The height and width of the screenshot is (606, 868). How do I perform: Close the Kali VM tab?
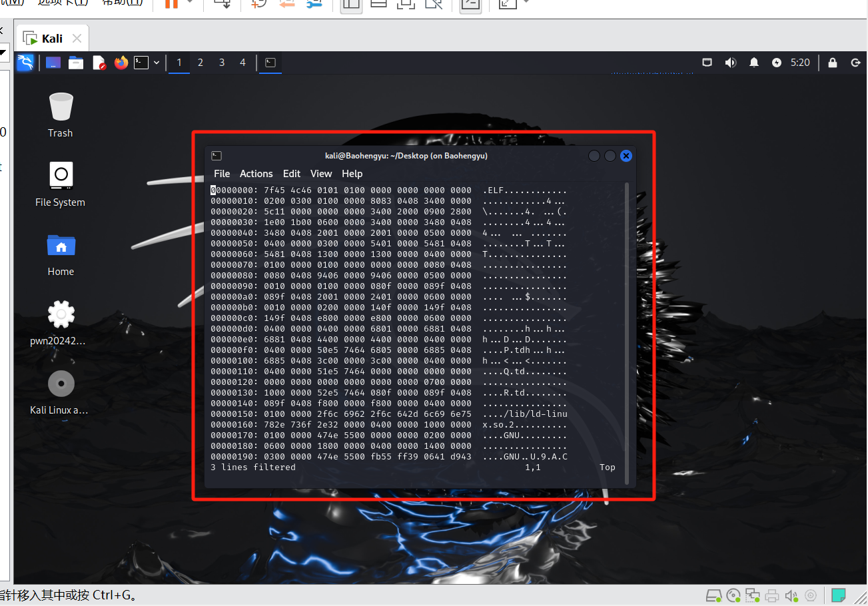click(77, 38)
